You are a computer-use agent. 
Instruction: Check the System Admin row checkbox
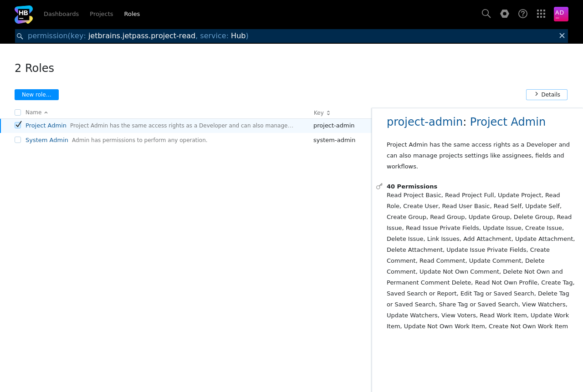pos(18,140)
